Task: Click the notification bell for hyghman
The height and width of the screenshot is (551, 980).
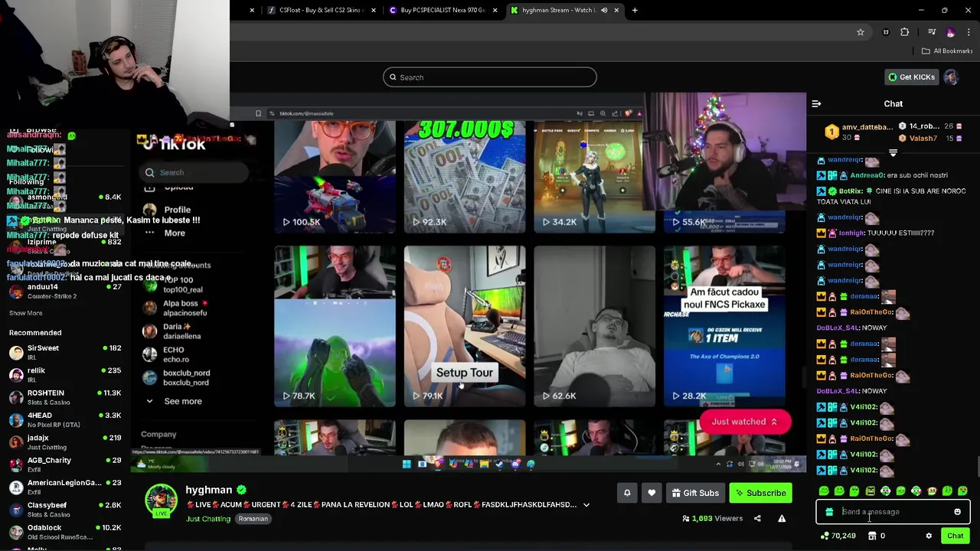Action: pos(627,493)
